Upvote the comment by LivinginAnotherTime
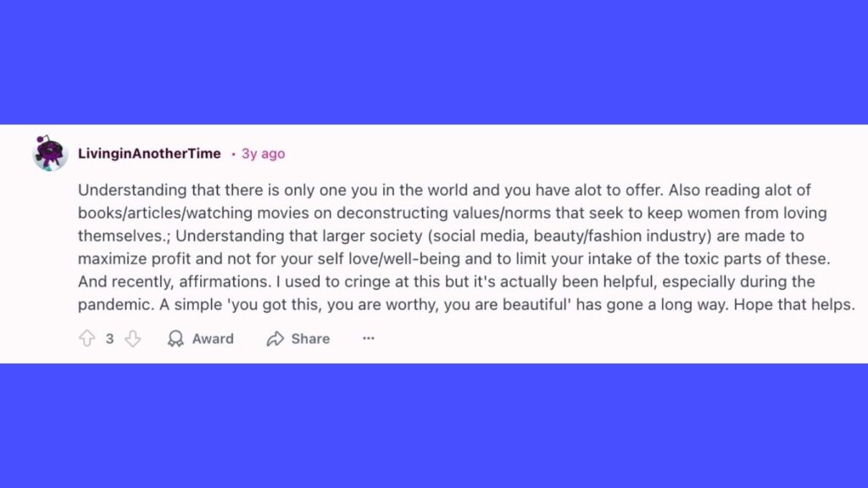 86,339
